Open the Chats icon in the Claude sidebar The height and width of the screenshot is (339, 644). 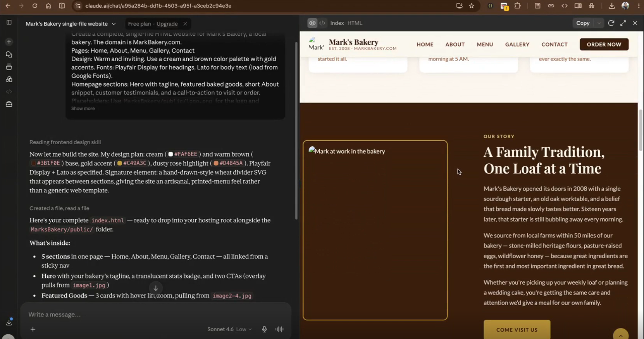9,55
